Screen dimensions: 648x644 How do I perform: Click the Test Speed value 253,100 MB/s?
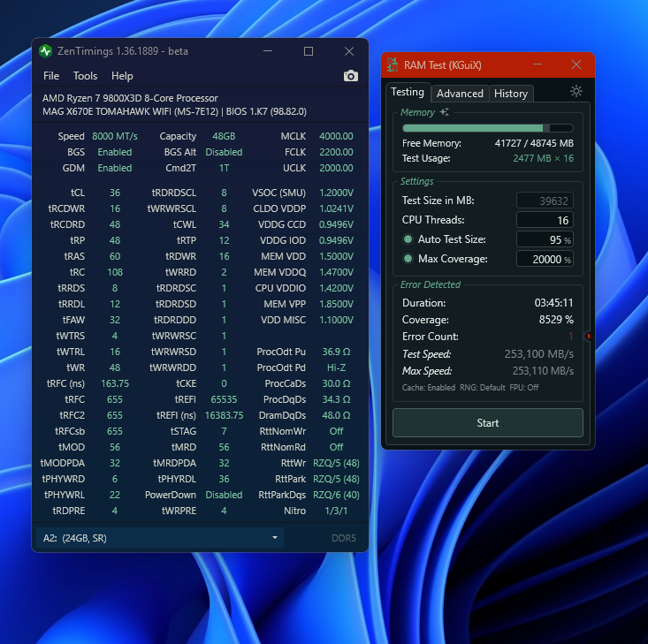(x=539, y=354)
